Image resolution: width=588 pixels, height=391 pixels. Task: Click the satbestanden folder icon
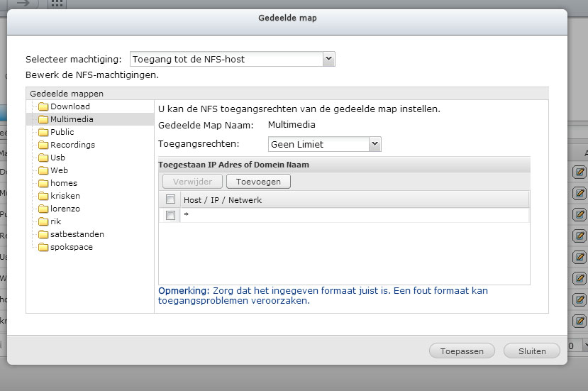point(43,234)
